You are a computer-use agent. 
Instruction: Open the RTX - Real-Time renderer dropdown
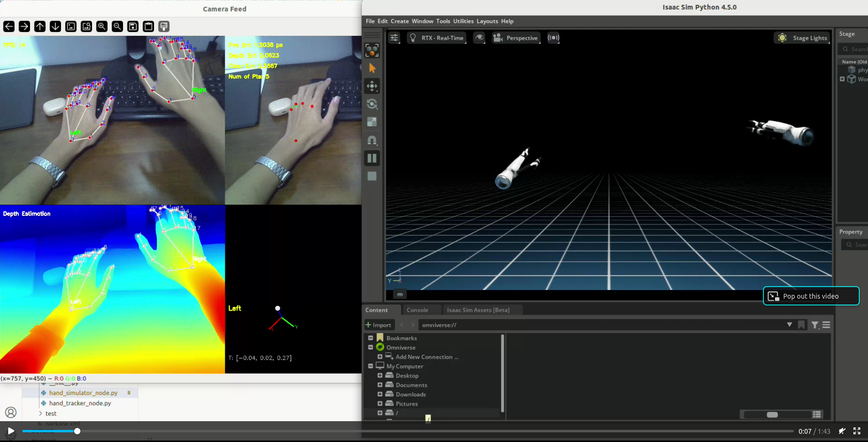coord(436,38)
